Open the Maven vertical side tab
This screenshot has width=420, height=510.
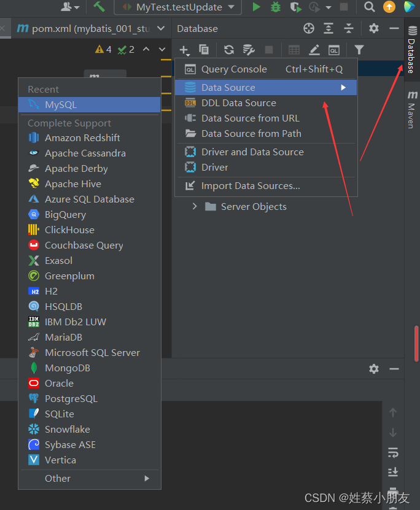pos(412,110)
